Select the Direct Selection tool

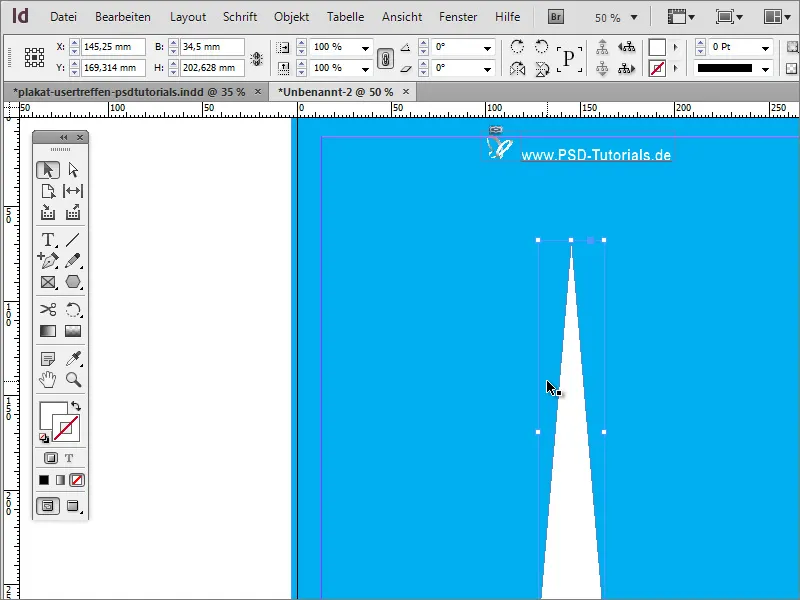point(72,169)
